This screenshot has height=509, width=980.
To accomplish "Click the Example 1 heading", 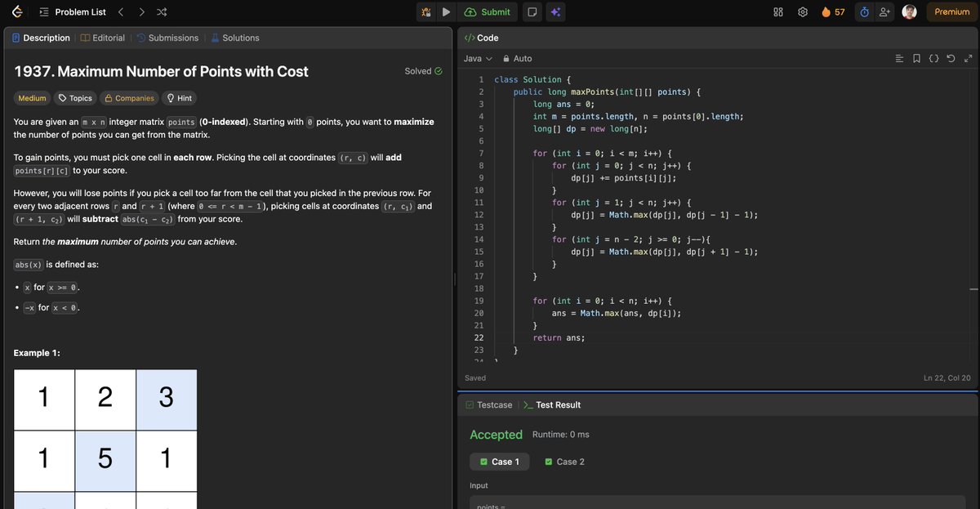I will click(37, 353).
